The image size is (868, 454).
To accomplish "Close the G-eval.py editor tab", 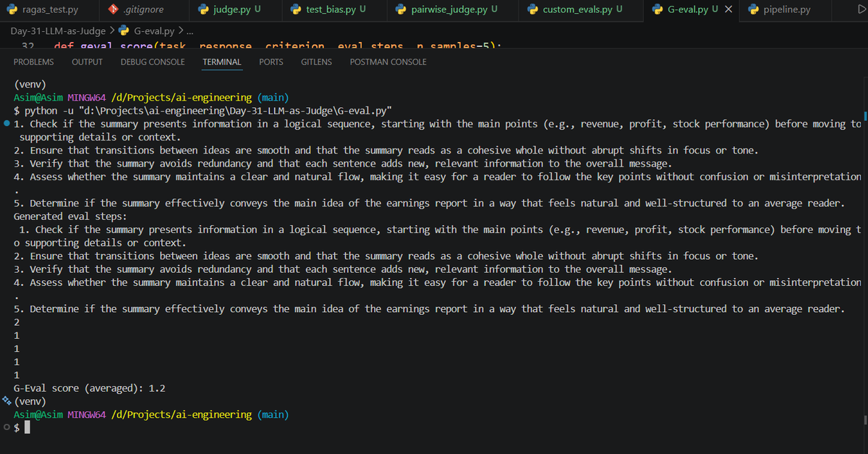I will click(x=728, y=10).
